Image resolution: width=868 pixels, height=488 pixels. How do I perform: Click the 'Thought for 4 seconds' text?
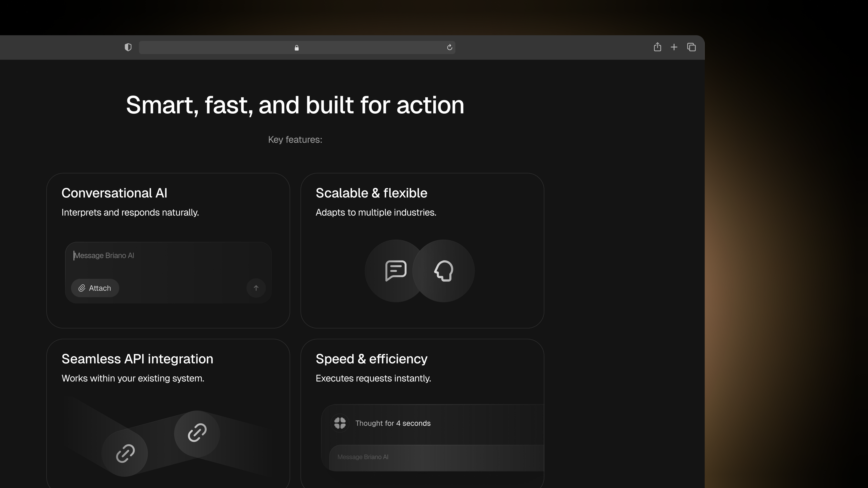point(393,423)
